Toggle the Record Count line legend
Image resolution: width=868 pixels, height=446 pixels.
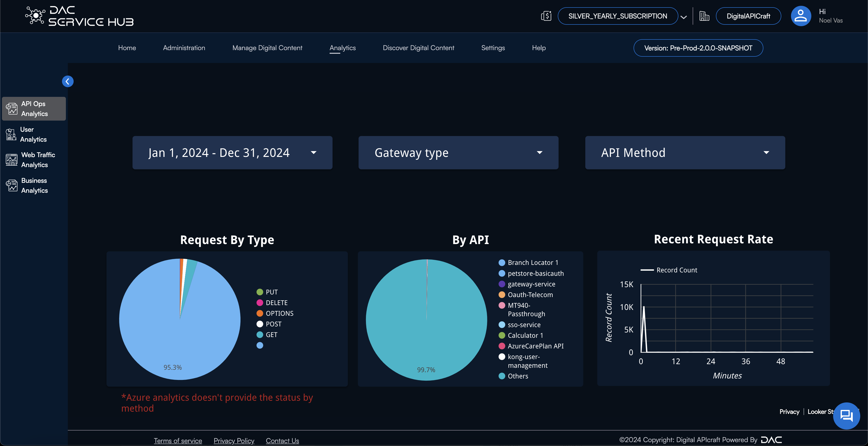tap(669, 270)
